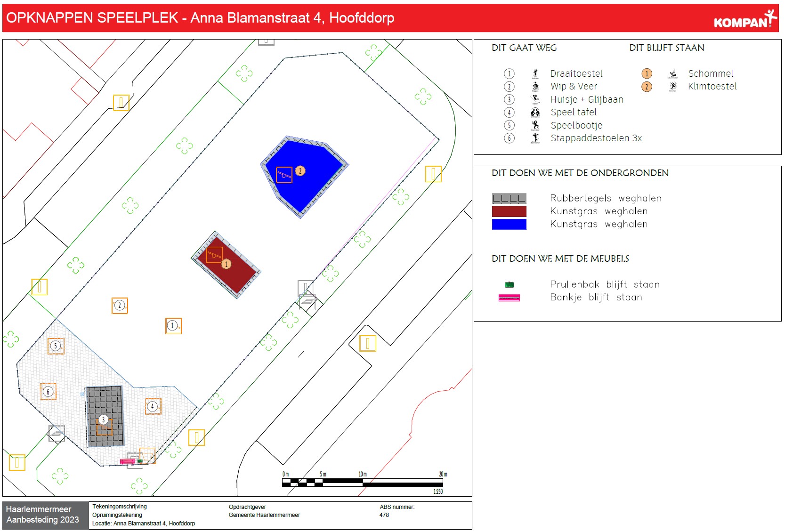This screenshot has width=785, height=532.
Task: Click the pink Bankje legend icon
Action: tap(509, 298)
